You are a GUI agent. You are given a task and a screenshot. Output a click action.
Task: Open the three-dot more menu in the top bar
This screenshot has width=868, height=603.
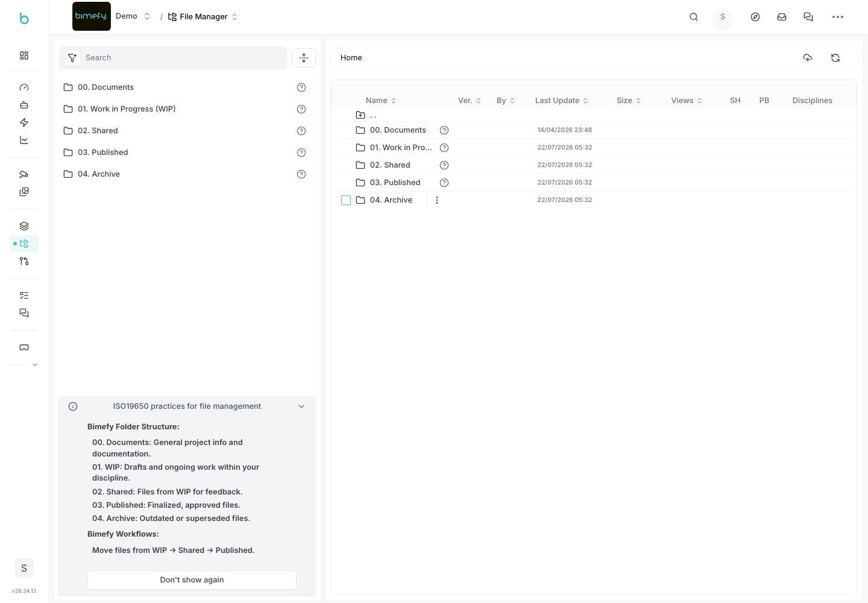(x=838, y=17)
